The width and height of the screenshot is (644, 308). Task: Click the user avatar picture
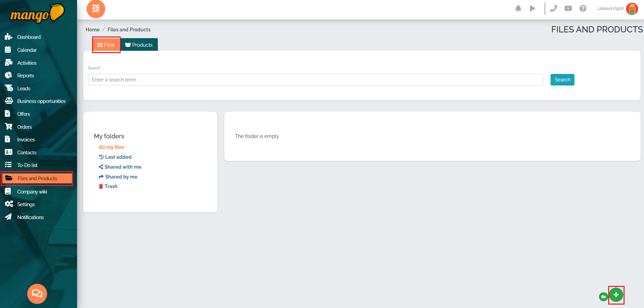tap(632, 9)
